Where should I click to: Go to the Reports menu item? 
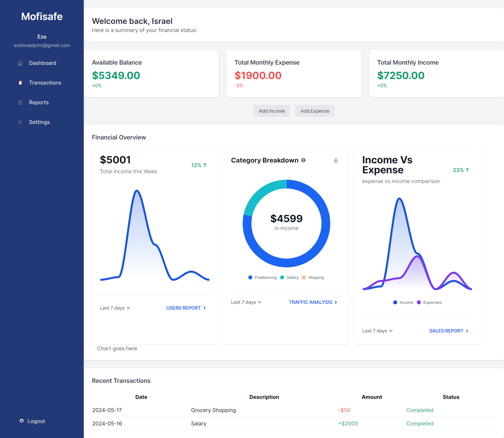39,103
